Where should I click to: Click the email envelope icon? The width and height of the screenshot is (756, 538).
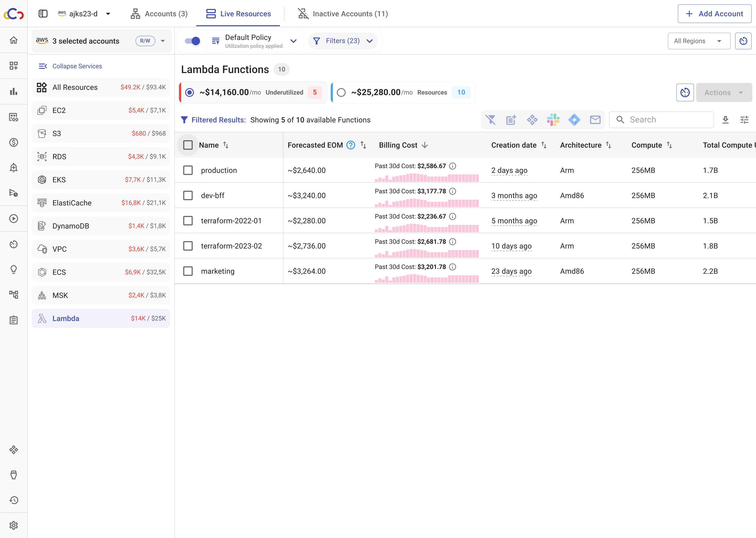pyautogui.click(x=595, y=120)
